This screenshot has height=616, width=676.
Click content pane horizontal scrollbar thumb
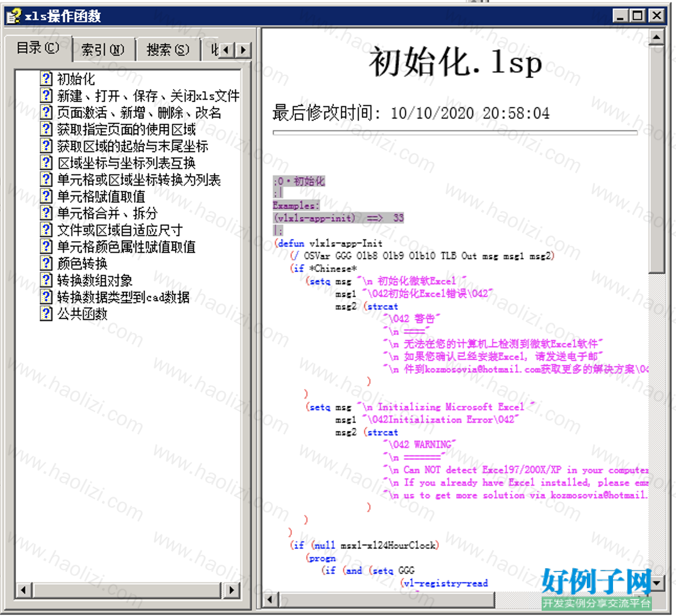(x=386, y=599)
